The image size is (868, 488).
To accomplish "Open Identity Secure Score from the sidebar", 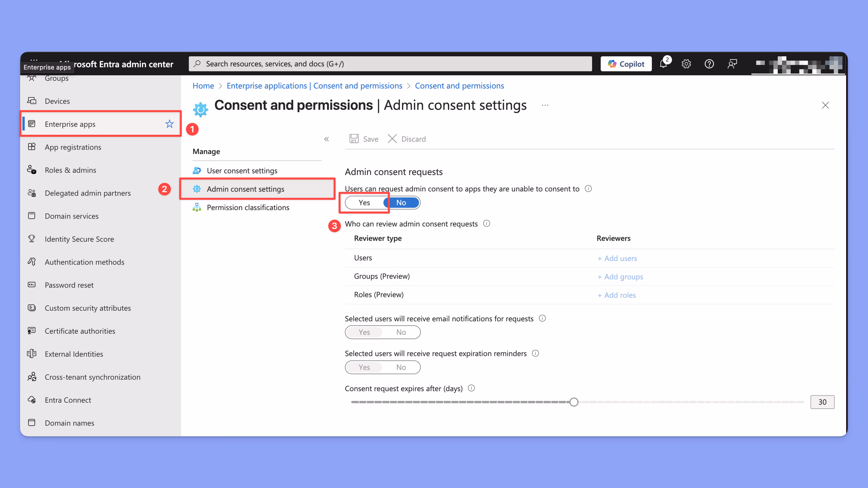I will point(79,239).
